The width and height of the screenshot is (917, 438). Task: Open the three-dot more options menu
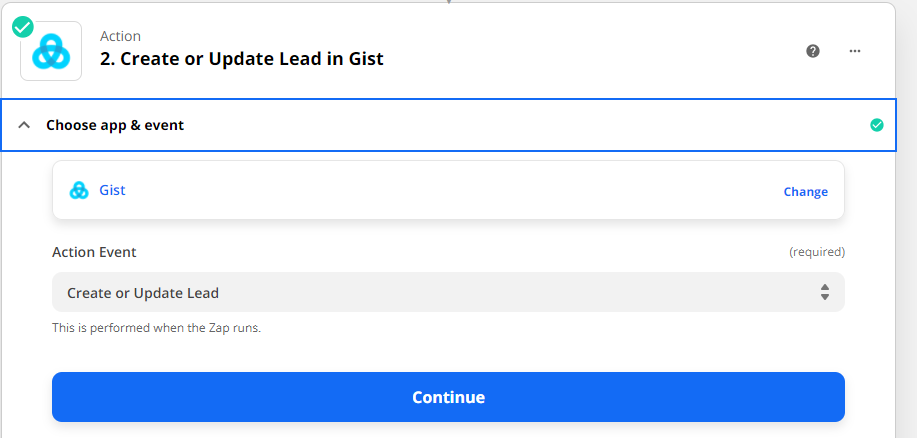[855, 51]
